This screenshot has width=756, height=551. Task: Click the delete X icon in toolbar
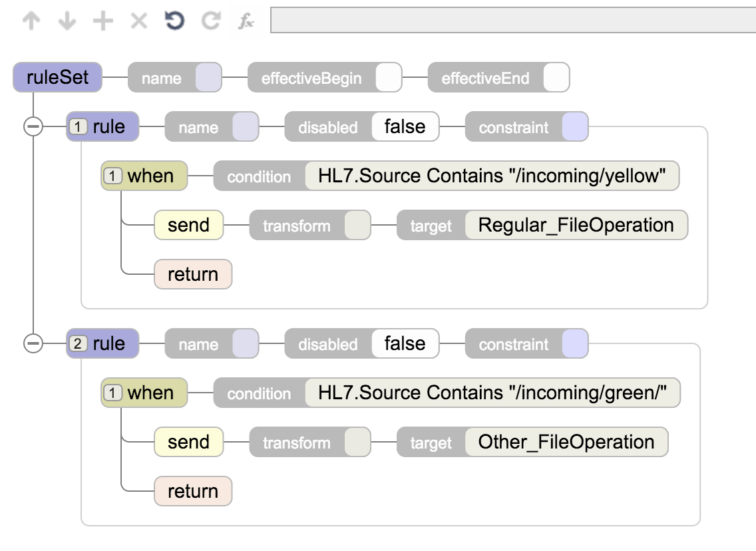point(138,21)
